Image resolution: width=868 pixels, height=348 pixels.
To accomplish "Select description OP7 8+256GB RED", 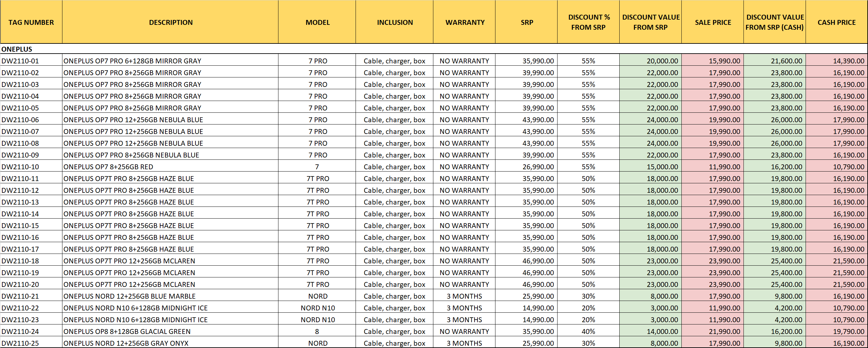I will pos(170,167).
